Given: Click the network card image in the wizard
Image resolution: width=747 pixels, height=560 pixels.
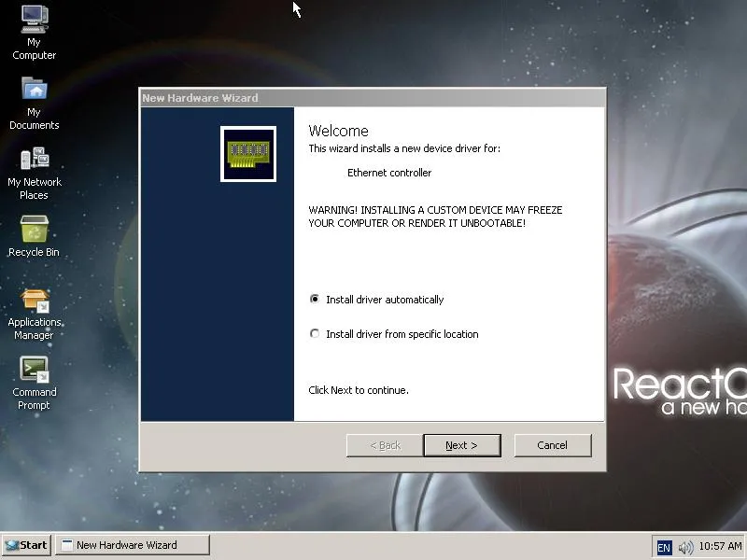Looking at the screenshot, I should pos(247,154).
